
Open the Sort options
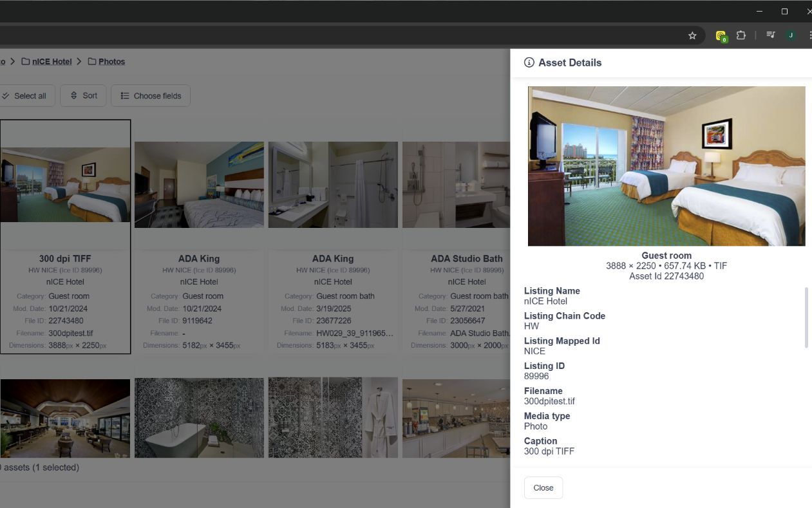click(83, 96)
